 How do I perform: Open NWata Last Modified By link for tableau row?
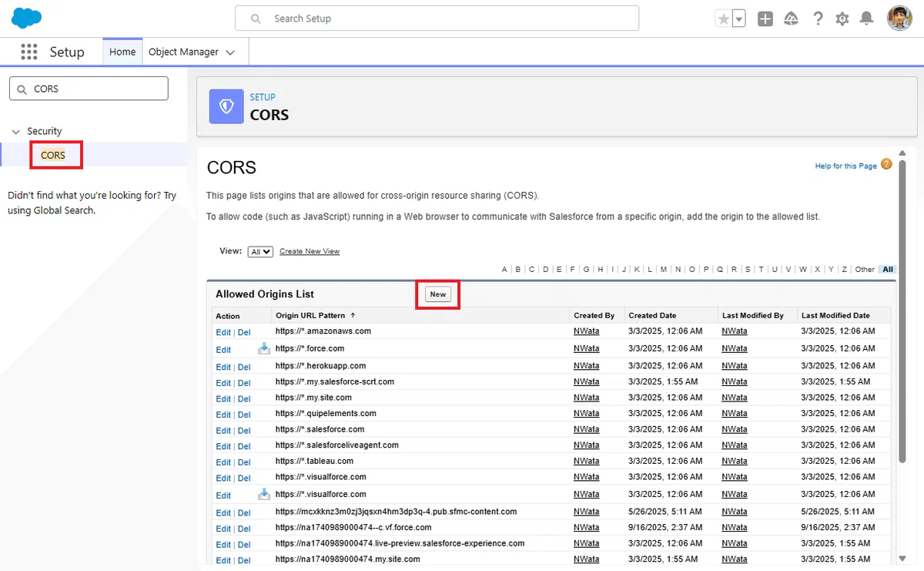(x=735, y=461)
